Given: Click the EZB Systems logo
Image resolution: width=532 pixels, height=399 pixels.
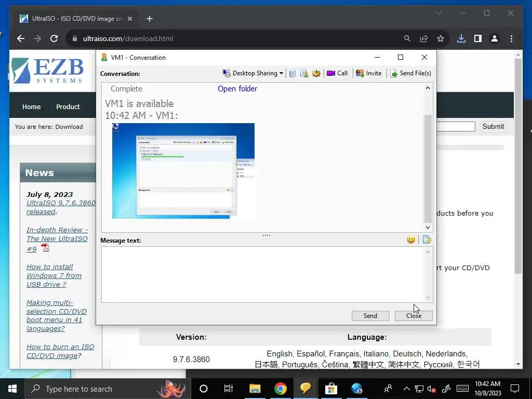Looking at the screenshot, I should pyautogui.click(x=47, y=71).
